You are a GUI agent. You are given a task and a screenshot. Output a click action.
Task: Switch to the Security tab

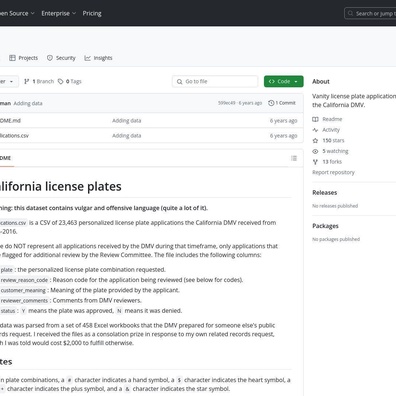coord(61,58)
